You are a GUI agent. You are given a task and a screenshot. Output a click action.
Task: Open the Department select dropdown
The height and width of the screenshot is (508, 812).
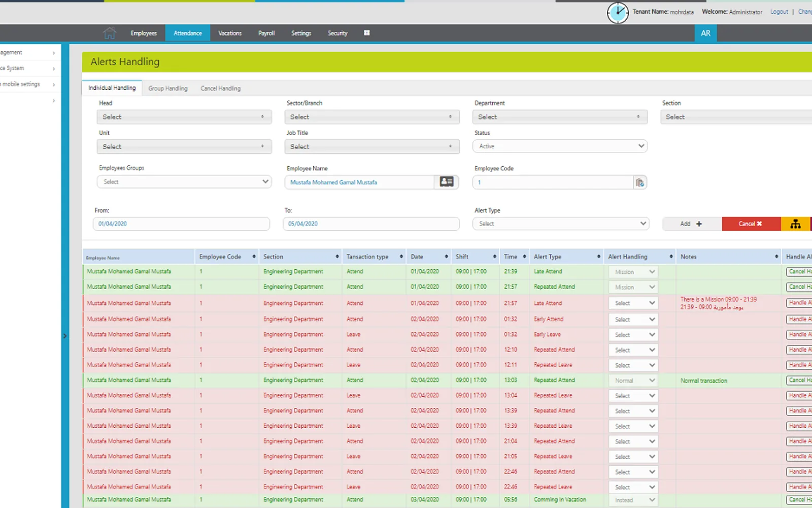560,117
